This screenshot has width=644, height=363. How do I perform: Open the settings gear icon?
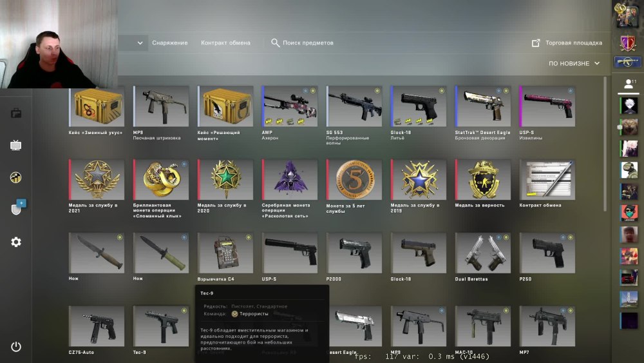point(16,242)
